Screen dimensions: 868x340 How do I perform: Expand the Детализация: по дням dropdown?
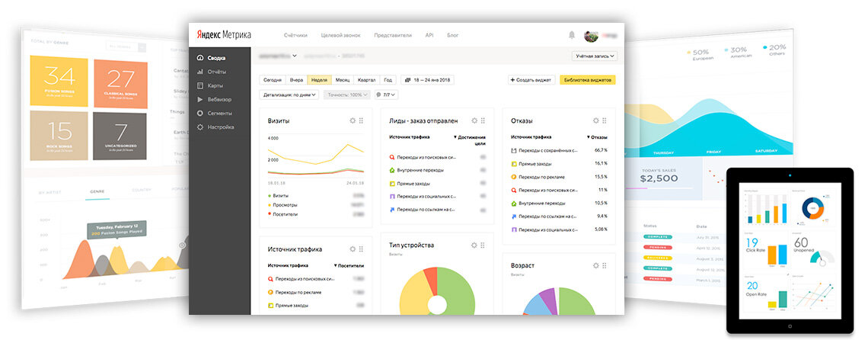click(x=289, y=95)
